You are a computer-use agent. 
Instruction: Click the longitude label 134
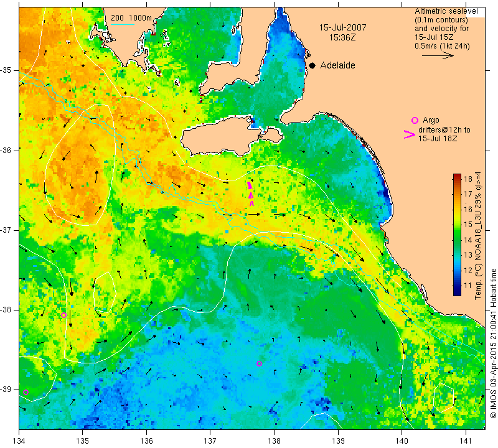coord(19,441)
